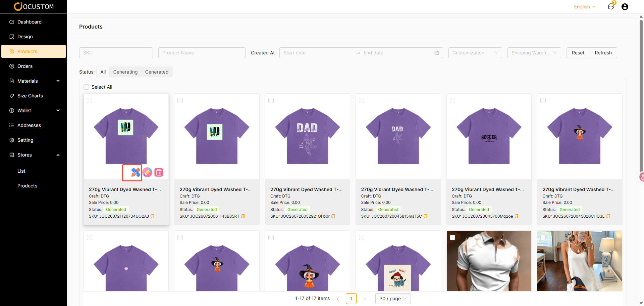Switch status filter to Generating tab
Viewport: 644px width, 306px height.
pos(125,72)
